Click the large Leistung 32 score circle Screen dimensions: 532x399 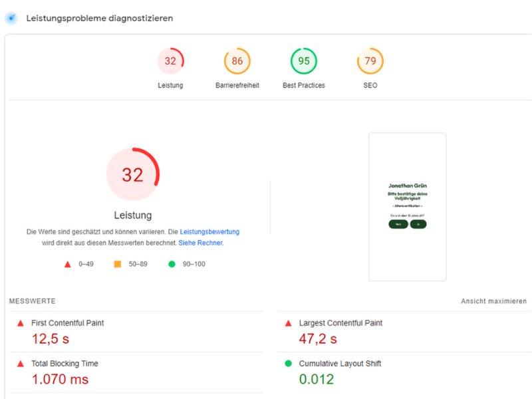click(133, 175)
